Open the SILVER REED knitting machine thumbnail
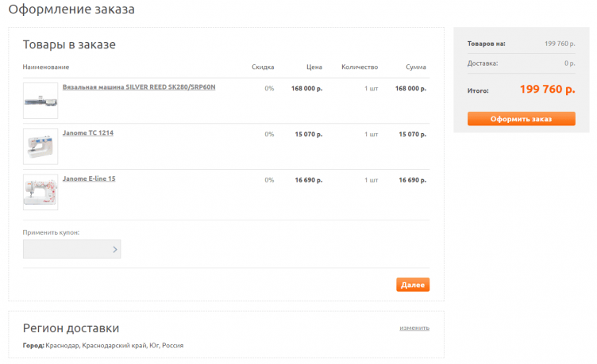The width and height of the screenshot is (597, 364). tap(40, 101)
